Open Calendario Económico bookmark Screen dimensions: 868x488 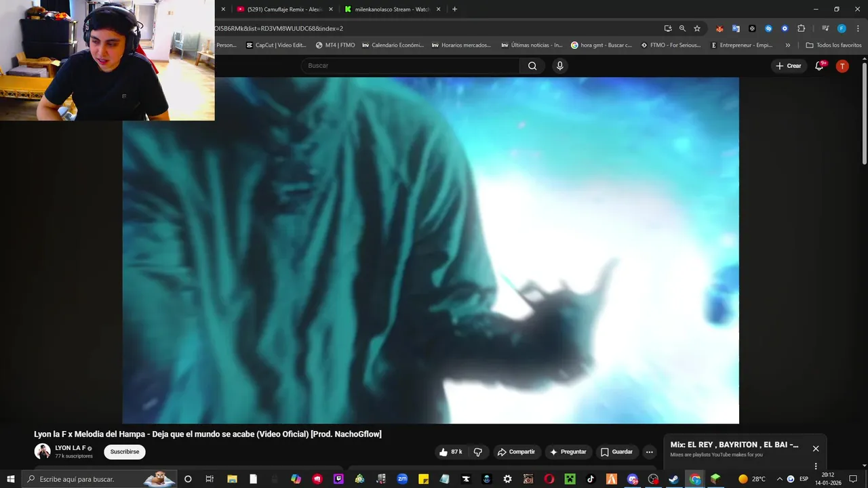[x=393, y=45]
